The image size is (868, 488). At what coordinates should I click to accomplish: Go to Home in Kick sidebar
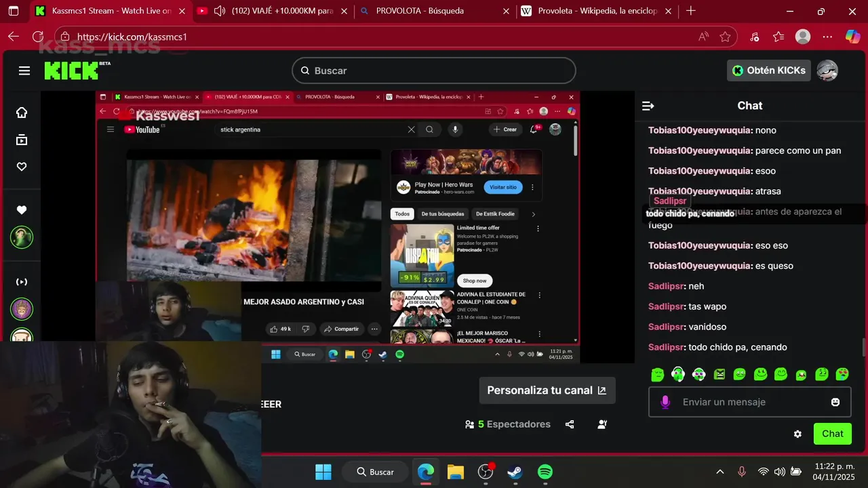22,113
